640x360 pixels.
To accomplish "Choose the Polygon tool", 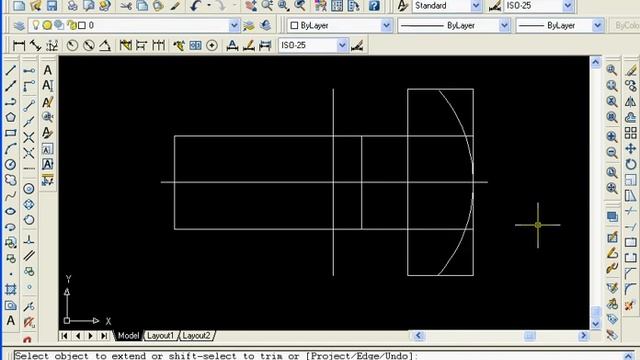I will click(11, 118).
